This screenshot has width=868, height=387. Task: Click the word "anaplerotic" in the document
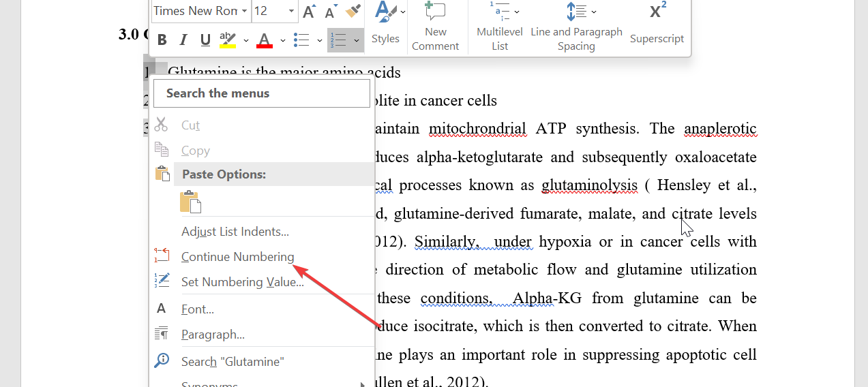(x=720, y=129)
